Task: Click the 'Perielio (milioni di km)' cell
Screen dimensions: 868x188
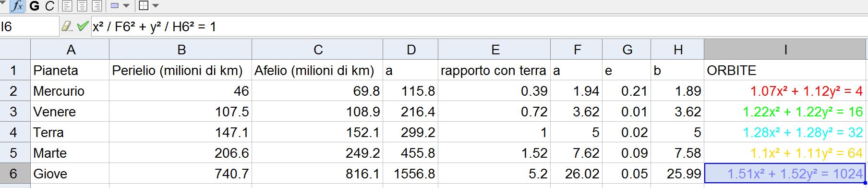Action: click(181, 70)
